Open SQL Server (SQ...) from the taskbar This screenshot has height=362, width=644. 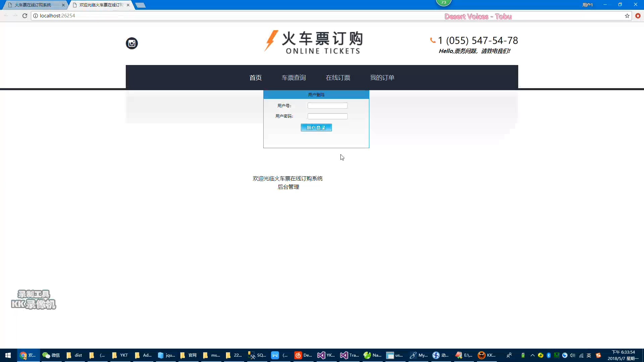point(257,355)
